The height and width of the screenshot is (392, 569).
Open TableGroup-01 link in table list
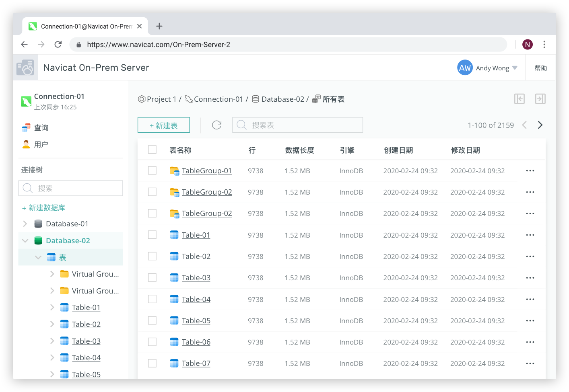207,171
